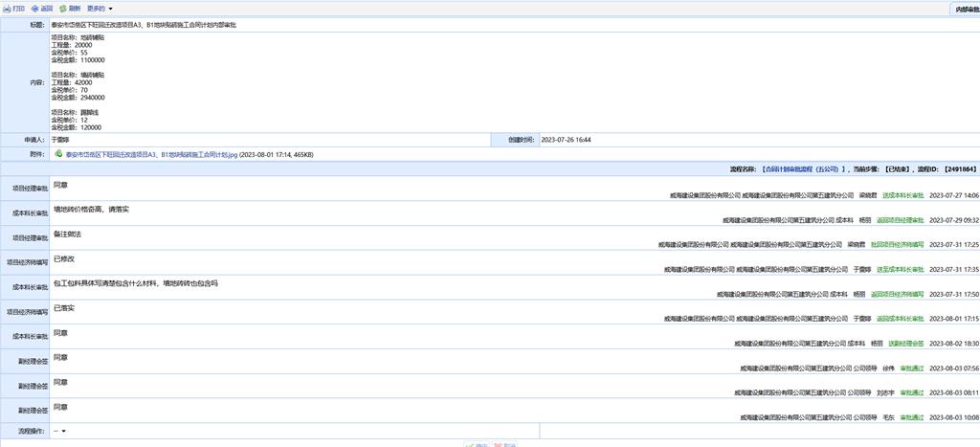
Task: Click the cancel button at page bottom
Action: 504,444
